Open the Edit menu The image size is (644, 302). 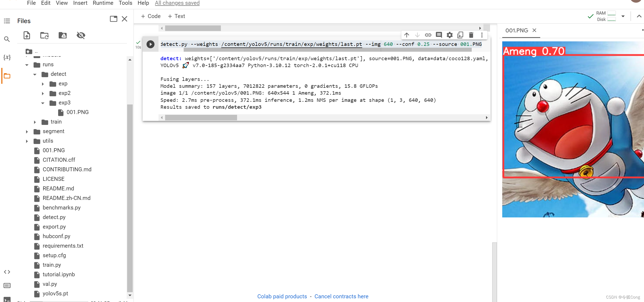[x=46, y=3]
